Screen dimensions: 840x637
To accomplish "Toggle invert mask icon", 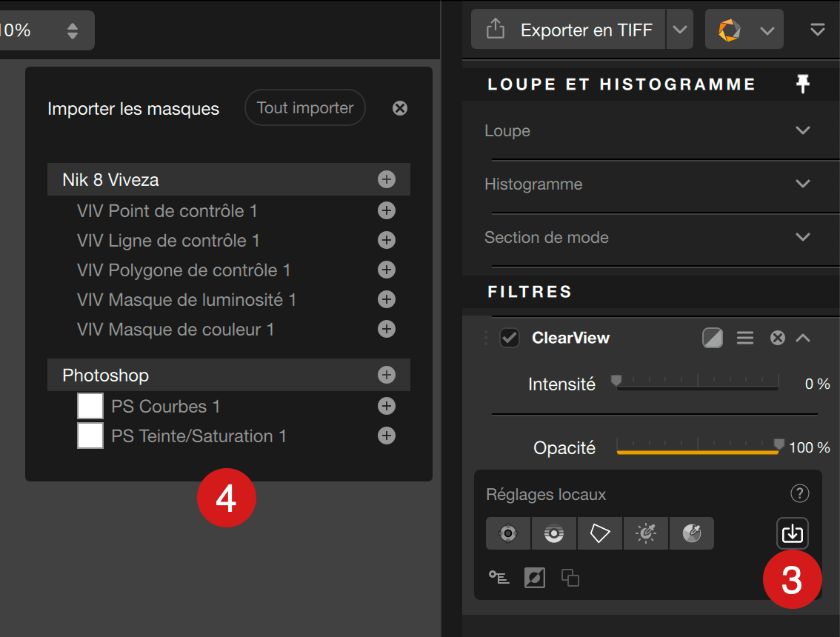I will pyautogui.click(x=534, y=578).
